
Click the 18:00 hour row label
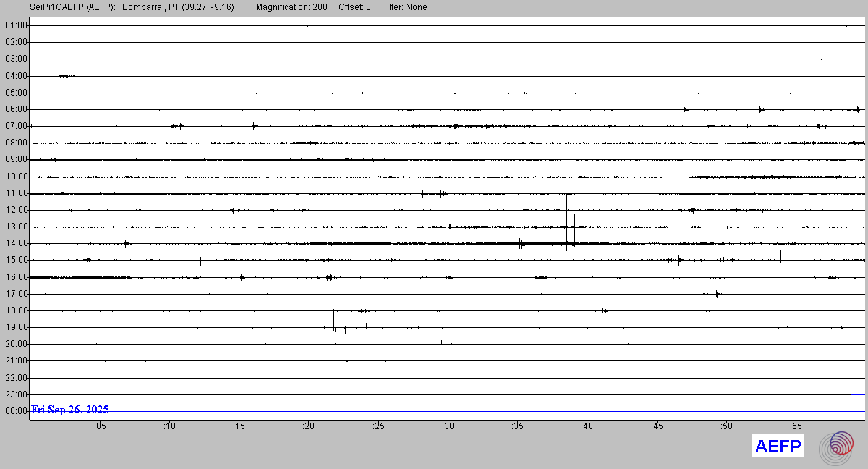[x=16, y=310]
